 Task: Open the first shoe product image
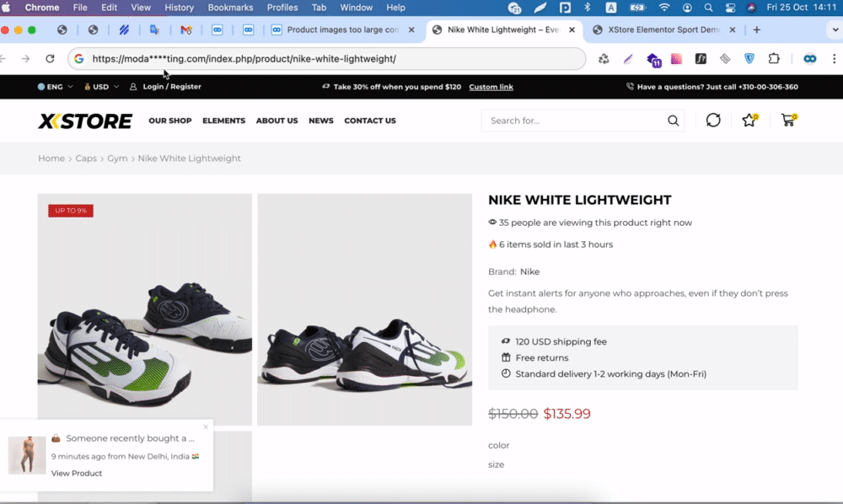(x=145, y=309)
